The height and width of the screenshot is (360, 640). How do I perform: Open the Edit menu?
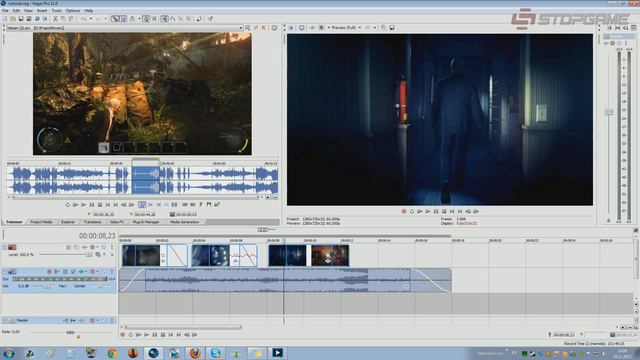[x=16, y=11]
